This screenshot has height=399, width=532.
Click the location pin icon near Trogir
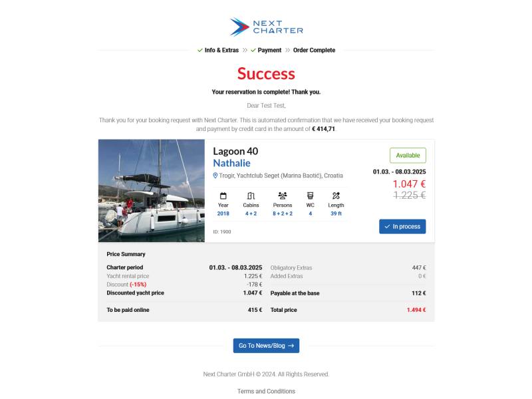click(x=215, y=176)
